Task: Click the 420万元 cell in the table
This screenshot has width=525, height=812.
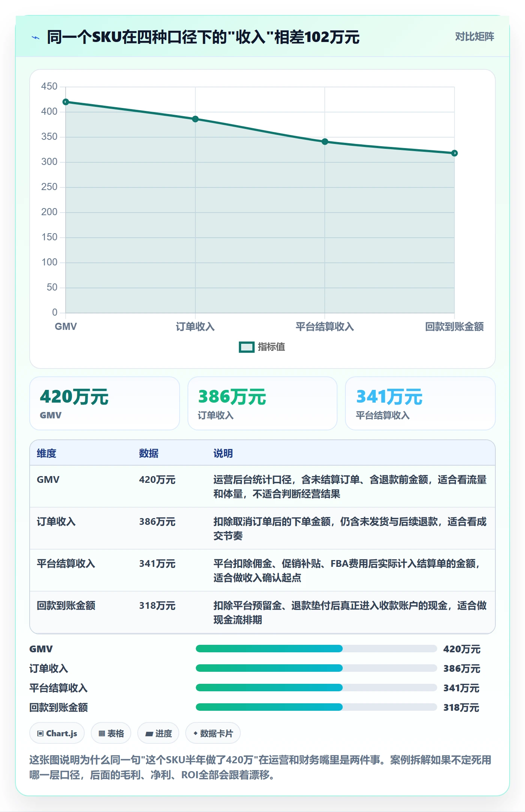Action: tap(157, 479)
